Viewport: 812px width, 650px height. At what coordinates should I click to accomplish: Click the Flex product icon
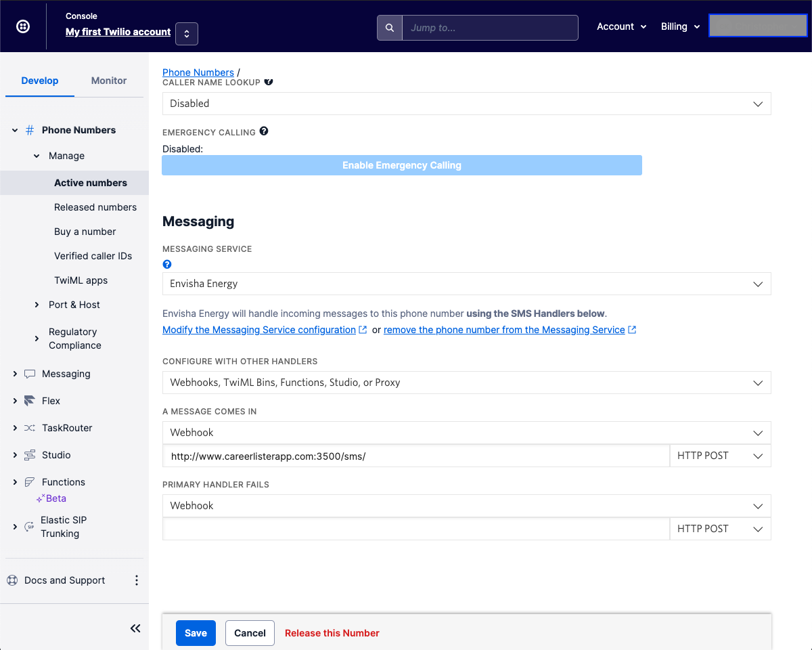pyautogui.click(x=30, y=401)
